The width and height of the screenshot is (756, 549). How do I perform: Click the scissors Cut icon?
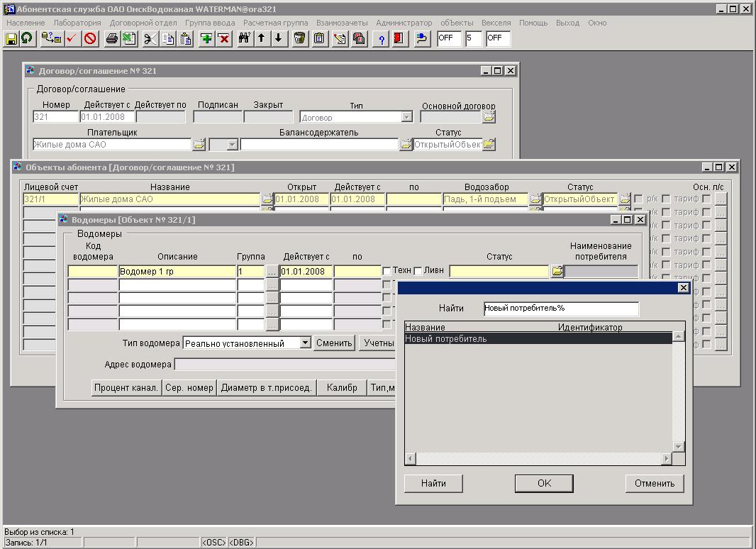pos(150,38)
